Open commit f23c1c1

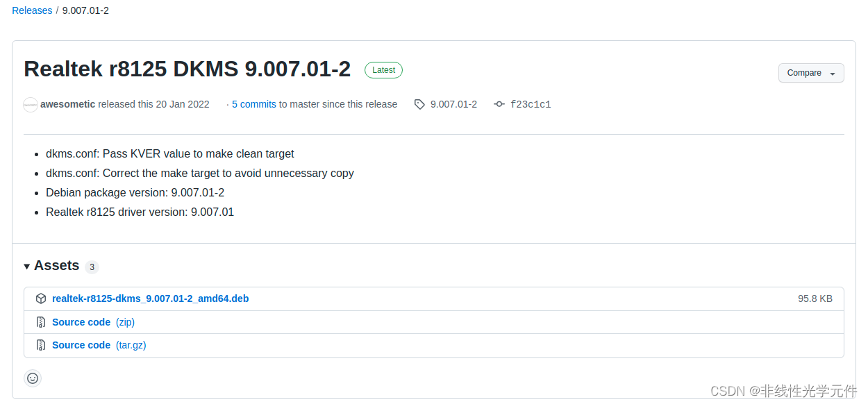531,105
